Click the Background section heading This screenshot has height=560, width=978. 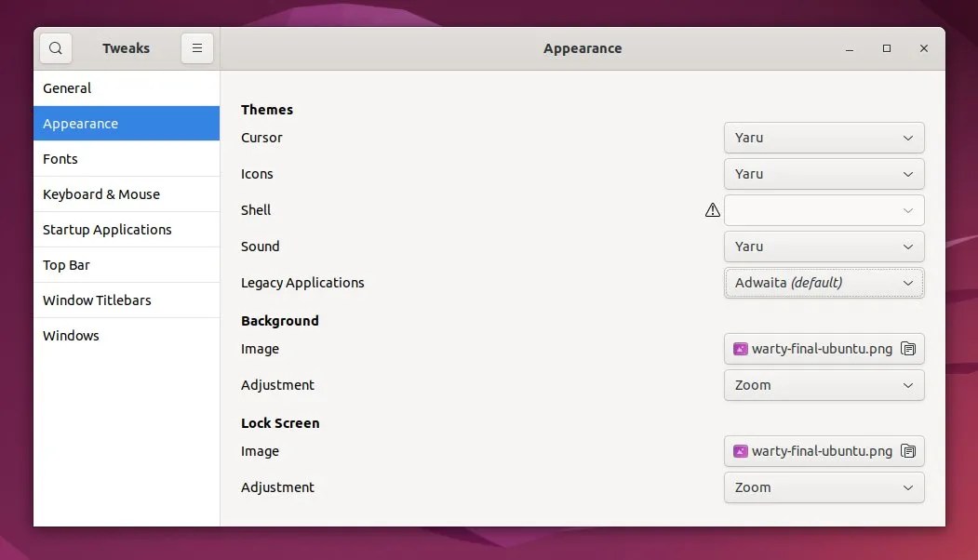(280, 321)
